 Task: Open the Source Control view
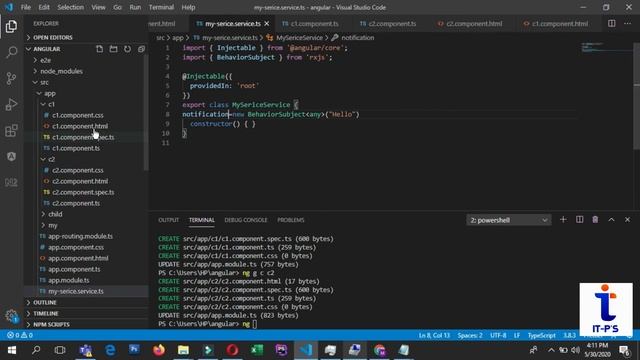click(11, 78)
